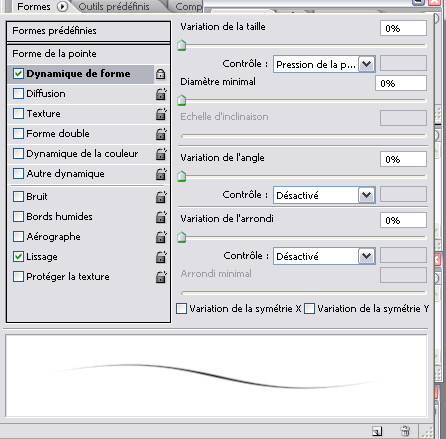Click the lock icon beside Diffusion
446x439 pixels.
[x=161, y=94]
